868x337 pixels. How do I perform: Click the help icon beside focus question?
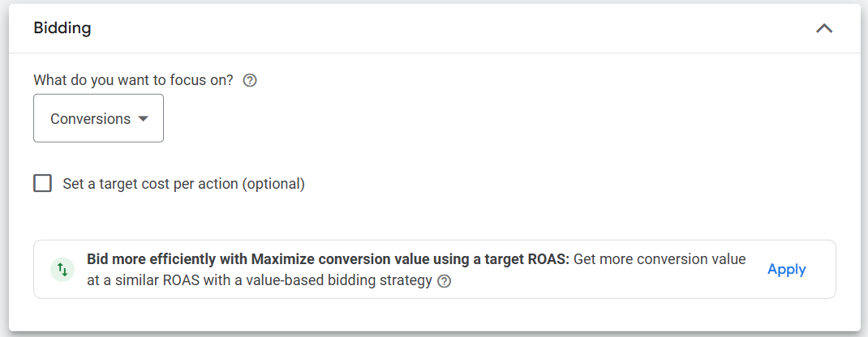(x=250, y=80)
